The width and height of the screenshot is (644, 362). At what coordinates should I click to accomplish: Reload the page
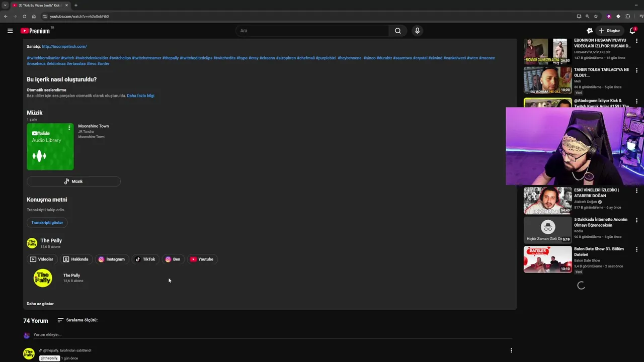click(x=24, y=16)
